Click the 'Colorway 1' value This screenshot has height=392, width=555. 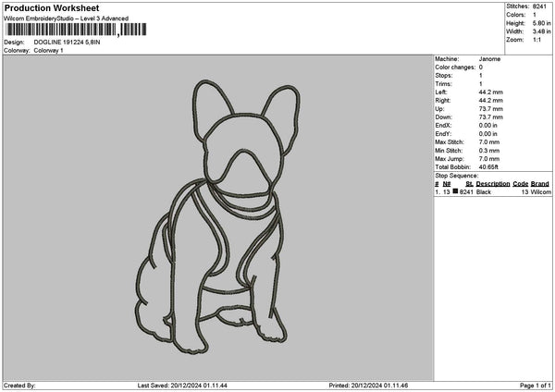coord(48,51)
